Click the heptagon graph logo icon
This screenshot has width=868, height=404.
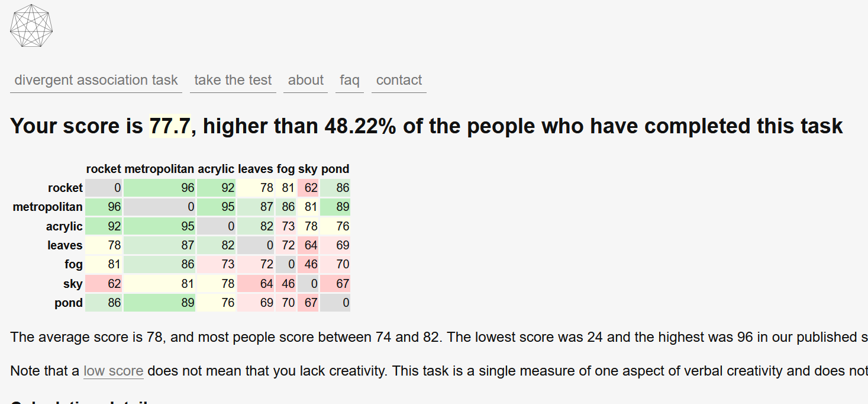pos(32,27)
